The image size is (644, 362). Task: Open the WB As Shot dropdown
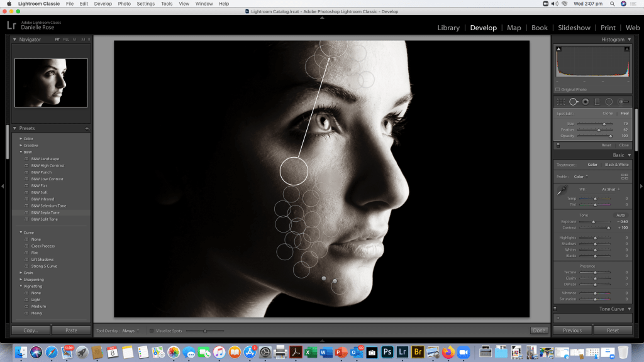(x=609, y=189)
